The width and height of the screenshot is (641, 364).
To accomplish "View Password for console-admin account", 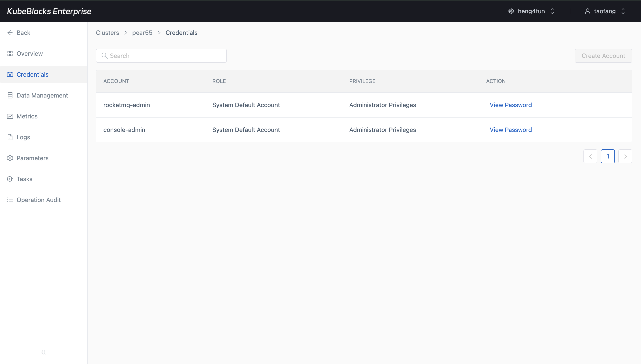I will click(510, 130).
